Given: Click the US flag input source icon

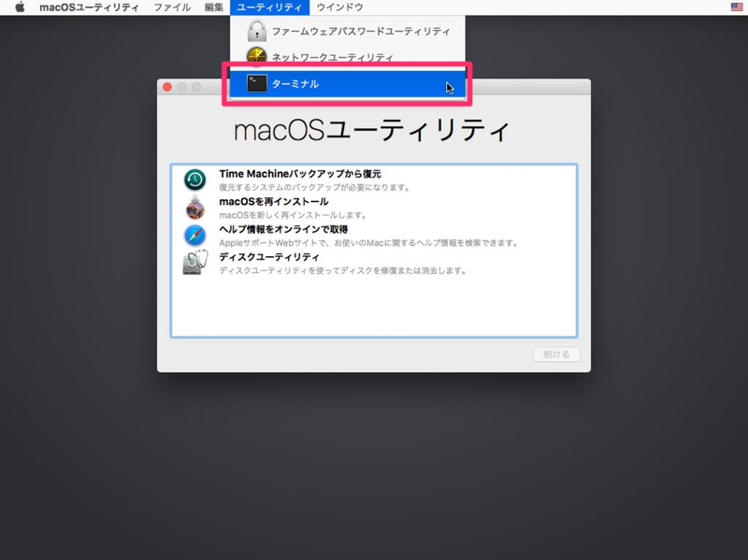Looking at the screenshot, I should tap(737, 7).
